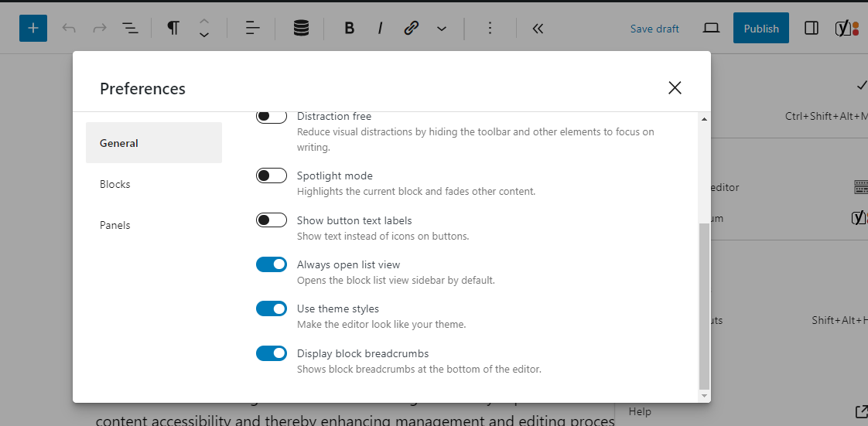Disable Always open list view toggle

click(272, 264)
